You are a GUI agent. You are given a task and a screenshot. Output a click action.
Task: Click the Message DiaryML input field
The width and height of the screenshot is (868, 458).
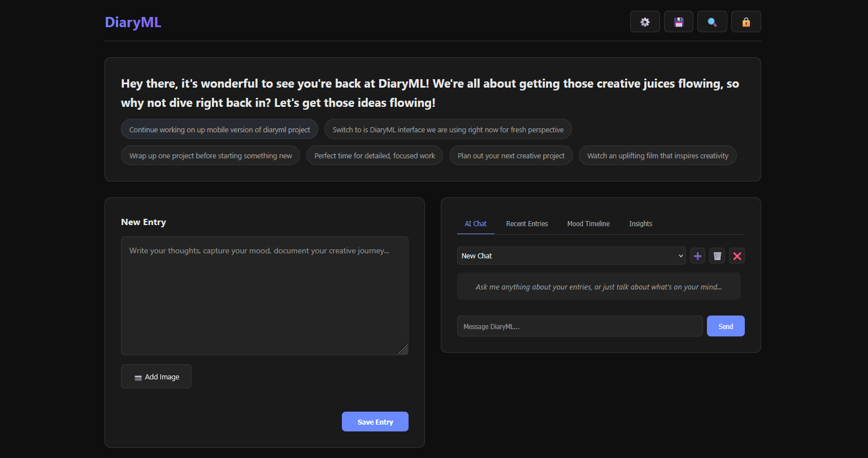click(580, 326)
